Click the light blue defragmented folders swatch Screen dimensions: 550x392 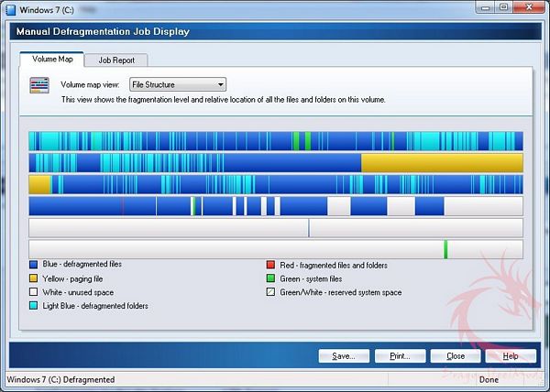(x=33, y=306)
